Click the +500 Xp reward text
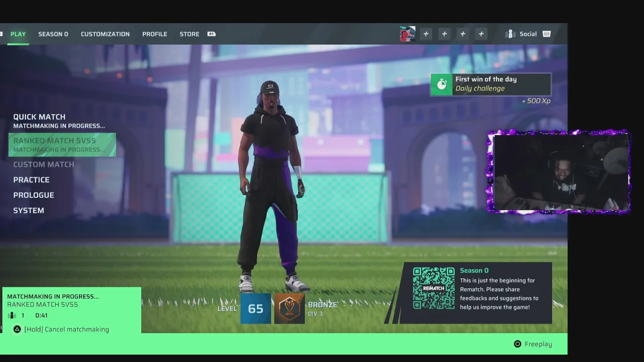This screenshot has height=362, width=644. [536, 101]
